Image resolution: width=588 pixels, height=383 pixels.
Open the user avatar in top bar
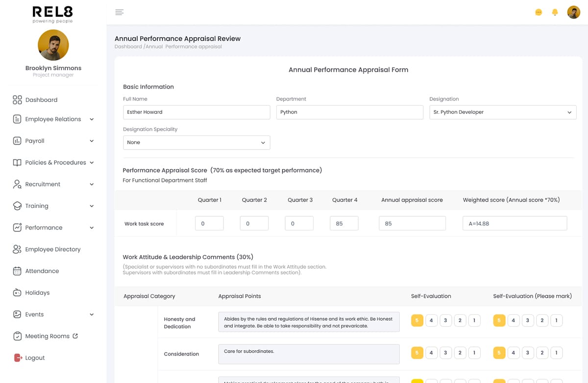[573, 12]
